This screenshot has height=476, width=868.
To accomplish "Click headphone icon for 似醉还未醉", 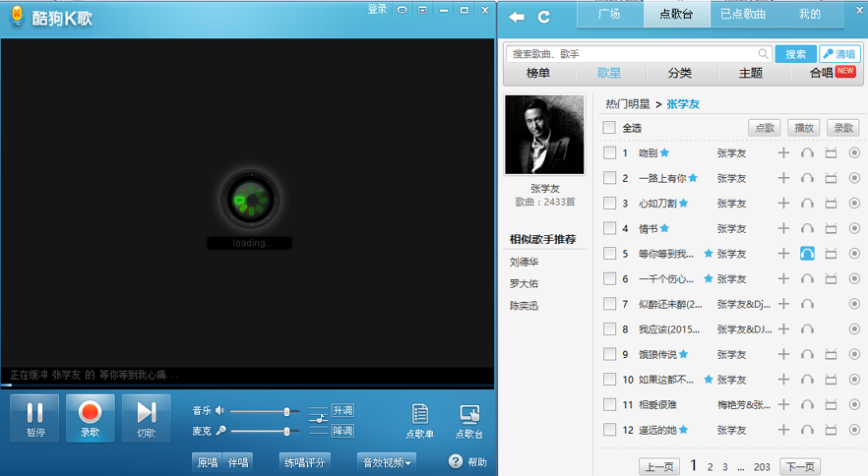I will click(x=807, y=304).
